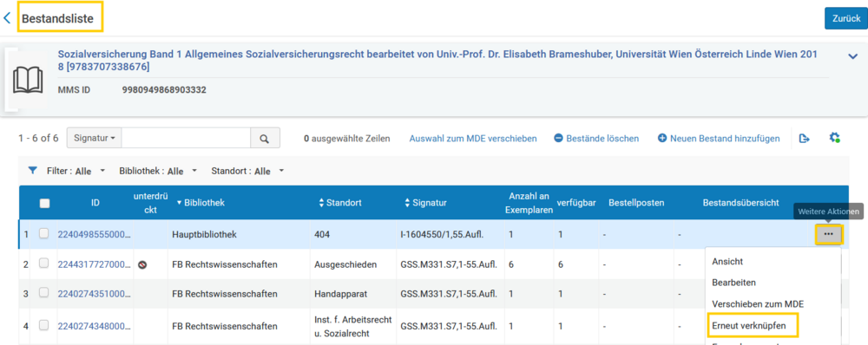
Task: Click the blue filter funnel icon
Action: coord(33,171)
